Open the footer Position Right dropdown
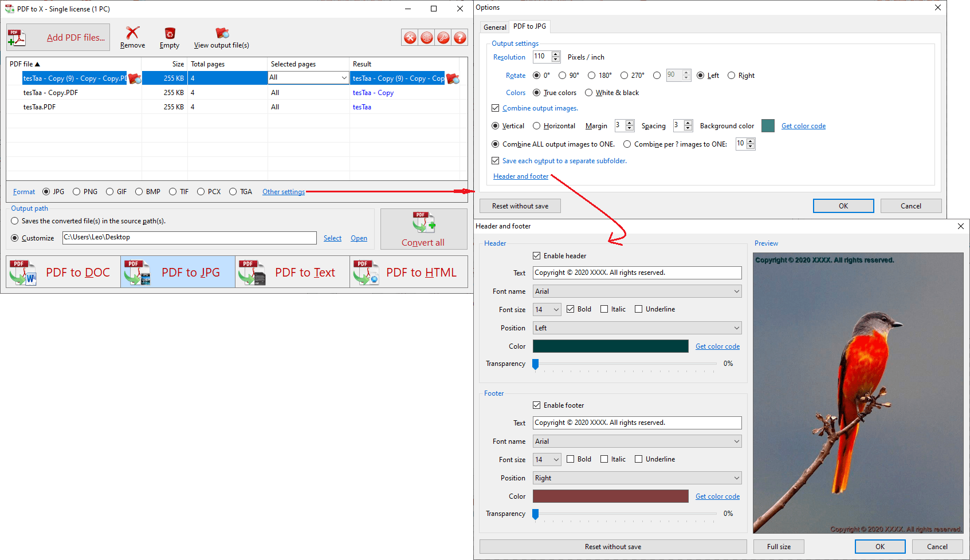970x560 pixels. click(x=637, y=478)
